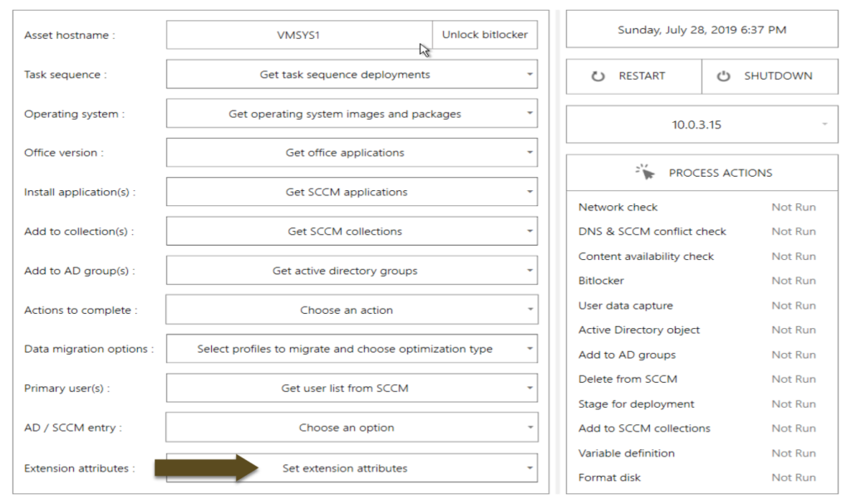The width and height of the screenshot is (851, 504).
Task: Expand the operating system images dropdown
Action: pos(352,114)
